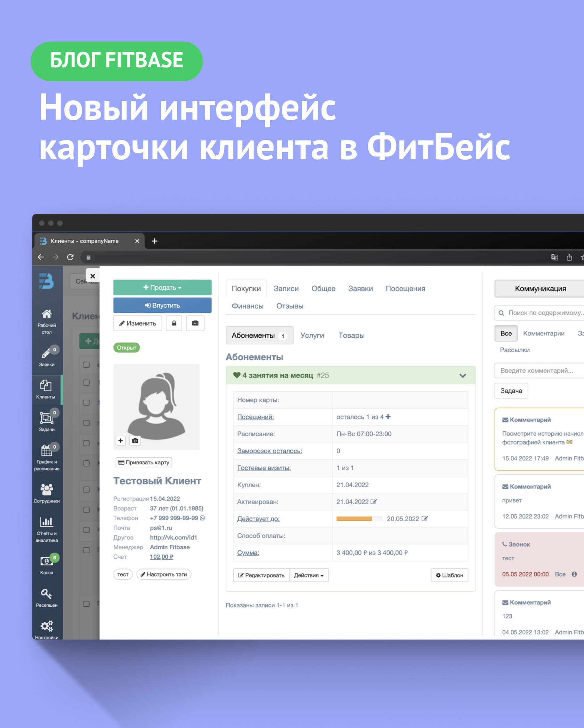The height and width of the screenshot is (728, 584).
Task: Collapse the 4 занятия на месяц subscription
Action: click(463, 376)
